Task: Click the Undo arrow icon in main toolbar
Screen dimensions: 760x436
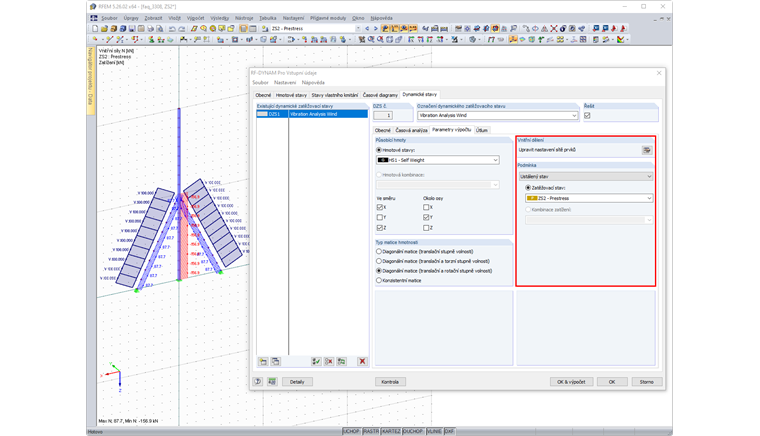Action: [x=172, y=29]
